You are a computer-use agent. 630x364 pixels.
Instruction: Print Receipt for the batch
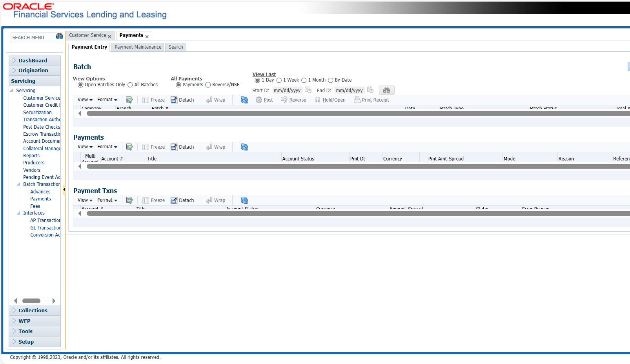tap(371, 100)
